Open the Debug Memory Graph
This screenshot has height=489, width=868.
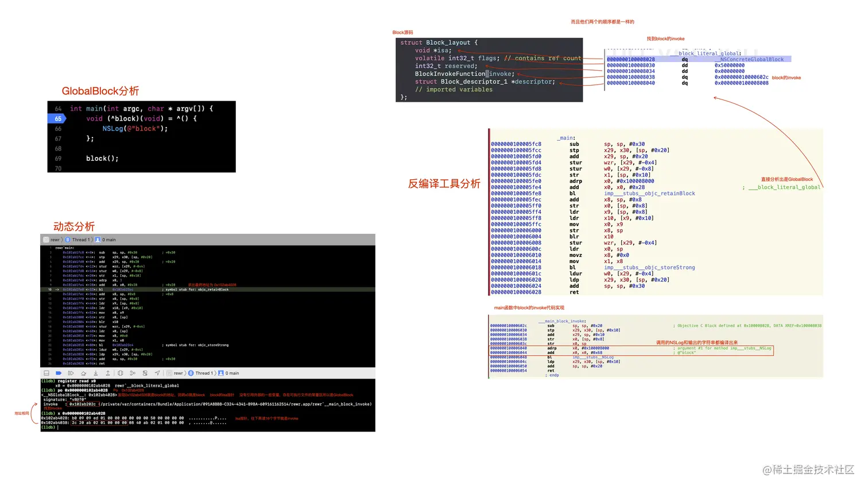pyautogui.click(x=133, y=373)
